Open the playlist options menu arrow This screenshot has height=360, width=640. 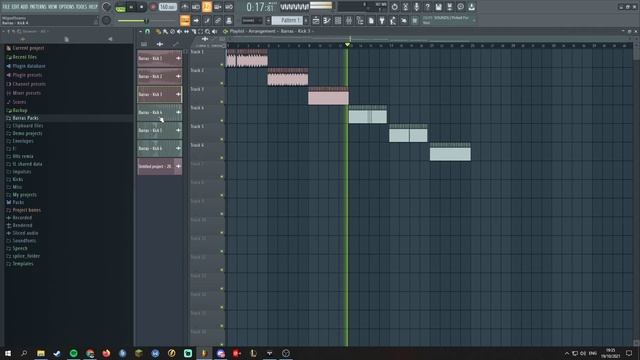(140, 31)
